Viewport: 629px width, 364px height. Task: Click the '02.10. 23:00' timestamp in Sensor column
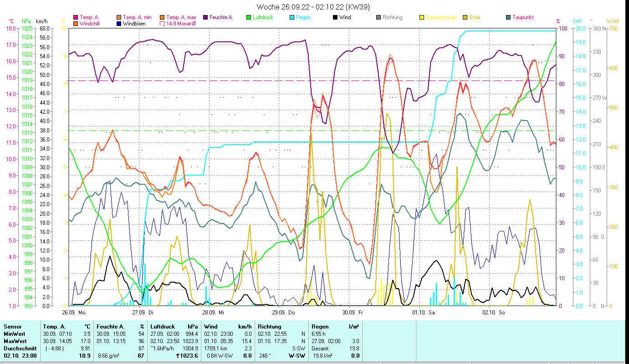(20, 356)
